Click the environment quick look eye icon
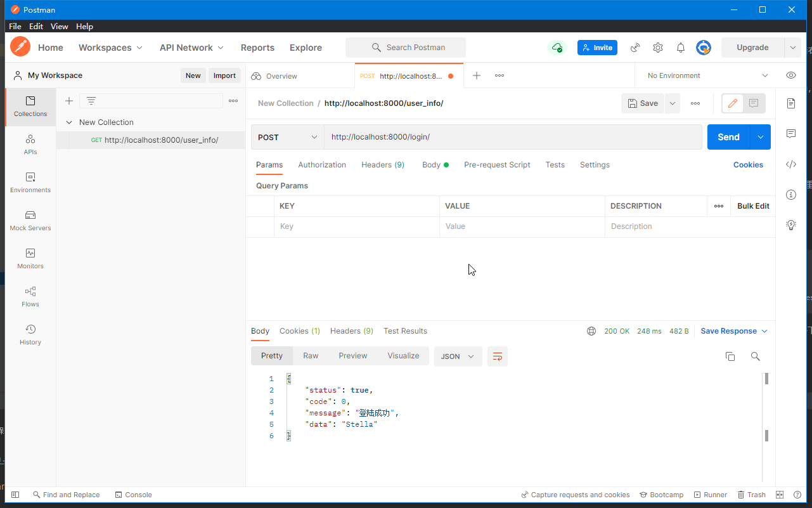Image resolution: width=812 pixels, height=508 pixels. click(791, 75)
